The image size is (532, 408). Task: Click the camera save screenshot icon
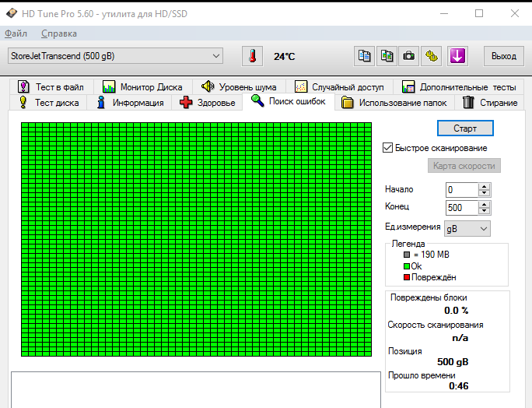[x=409, y=56]
